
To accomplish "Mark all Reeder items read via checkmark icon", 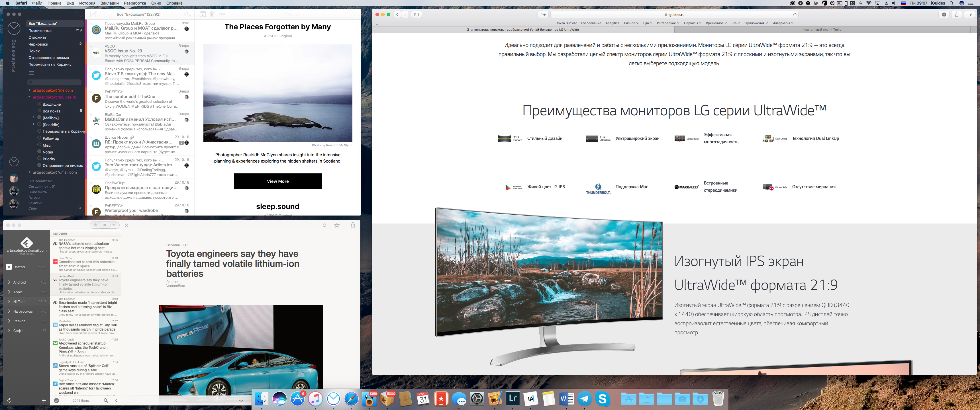I will click(x=56, y=401).
